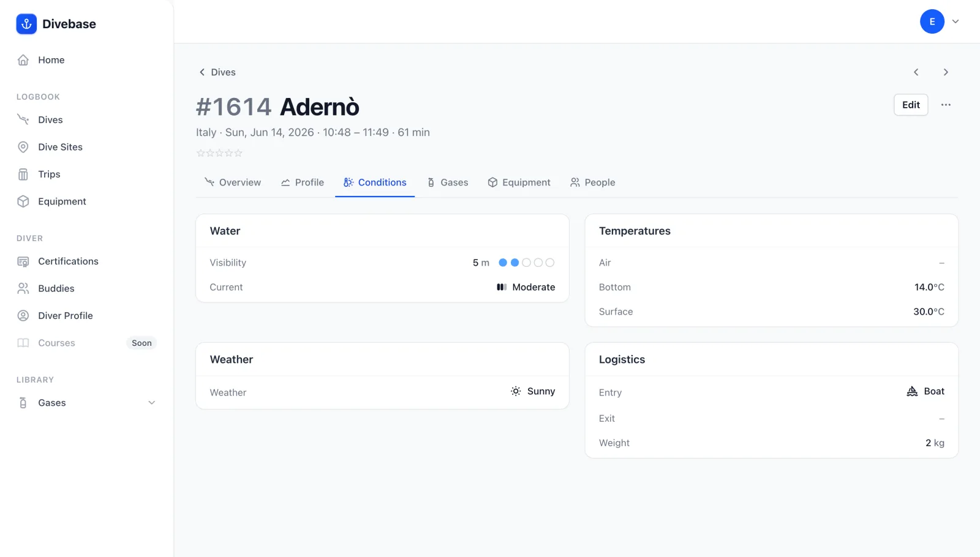This screenshot has width=980, height=557.
Task: Click the E avatar menu
Action: [x=932, y=21]
